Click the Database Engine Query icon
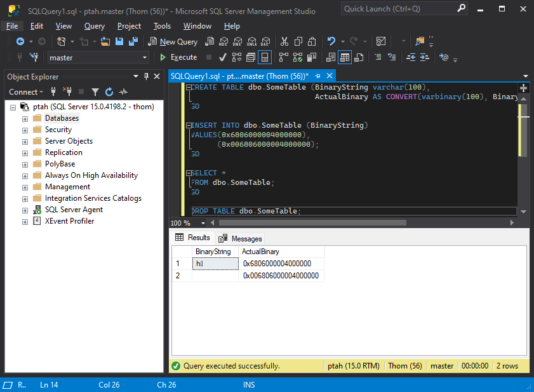This screenshot has height=392, width=534. point(210,41)
